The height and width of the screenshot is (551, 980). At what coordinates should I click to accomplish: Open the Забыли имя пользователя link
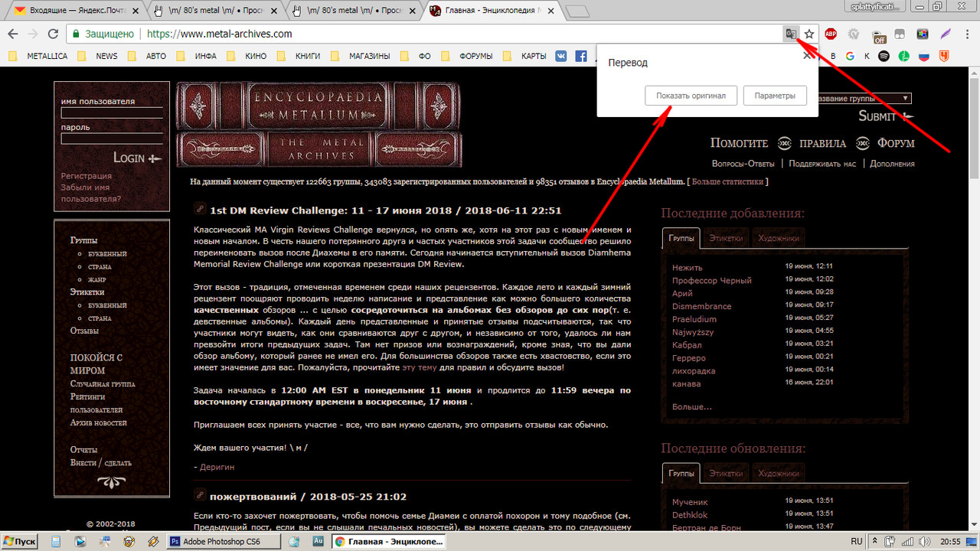pyautogui.click(x=91, y=193)
